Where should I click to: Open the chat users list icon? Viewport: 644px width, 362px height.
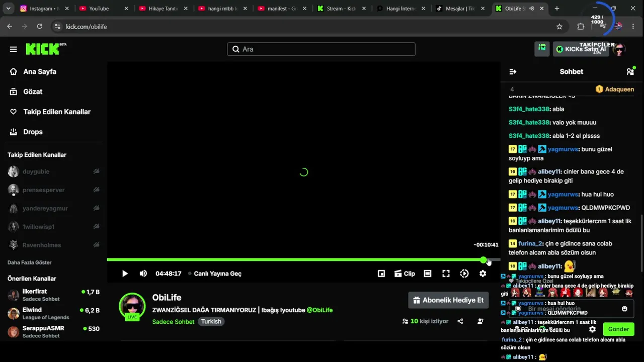(630, 72)
